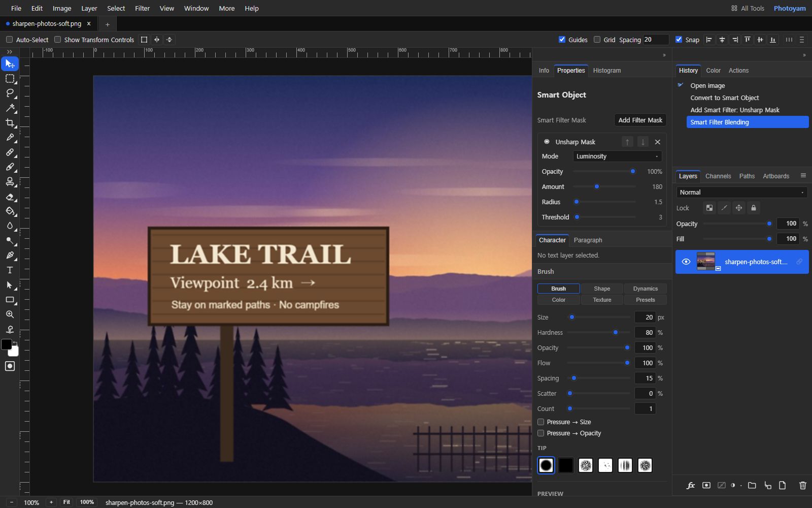
Task: Move Unsharp Mask filter up
Action: coord(627,142)
